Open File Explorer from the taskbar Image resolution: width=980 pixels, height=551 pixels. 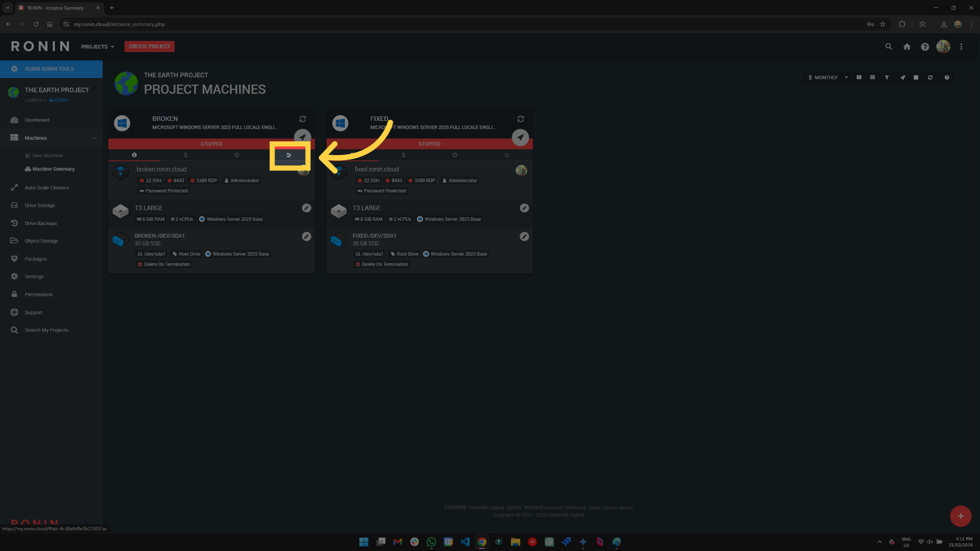point(516,542)
